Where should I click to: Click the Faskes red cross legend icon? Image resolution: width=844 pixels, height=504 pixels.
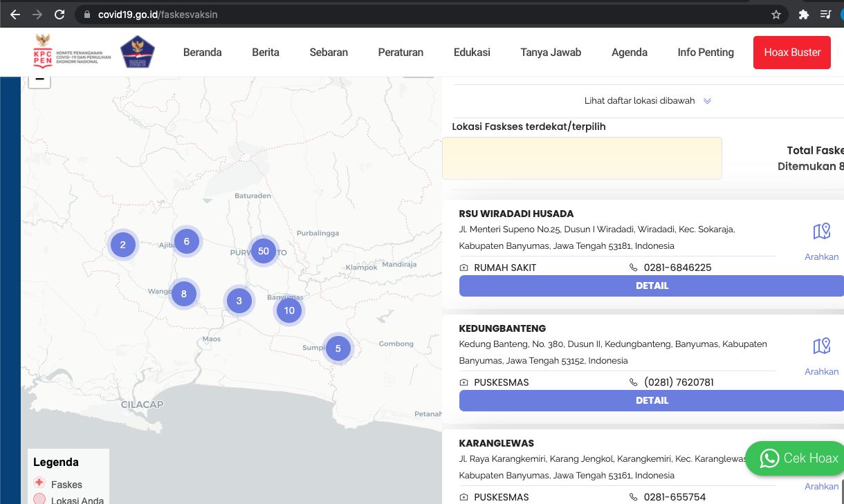[x=39, y=483]
